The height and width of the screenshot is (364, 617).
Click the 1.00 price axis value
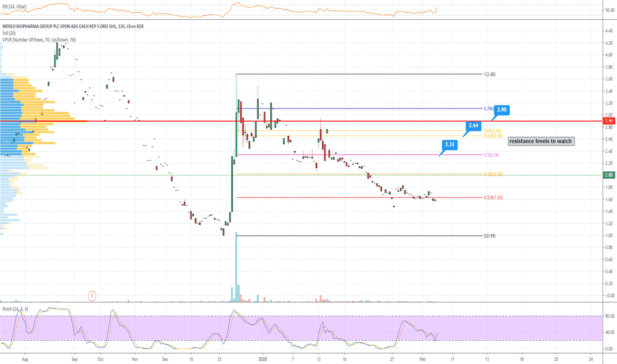609,236
